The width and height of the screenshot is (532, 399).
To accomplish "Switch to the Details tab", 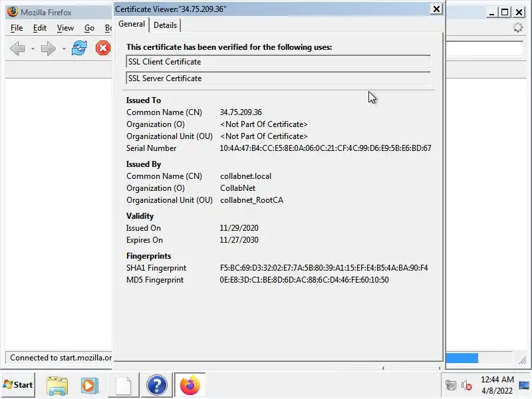I will coord(165,25).
